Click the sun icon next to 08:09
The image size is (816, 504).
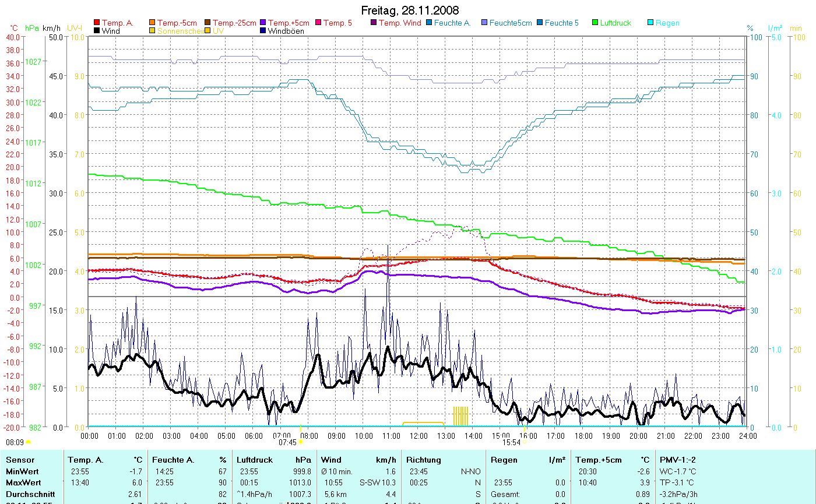pyautogui.click(x=29, y=442)
